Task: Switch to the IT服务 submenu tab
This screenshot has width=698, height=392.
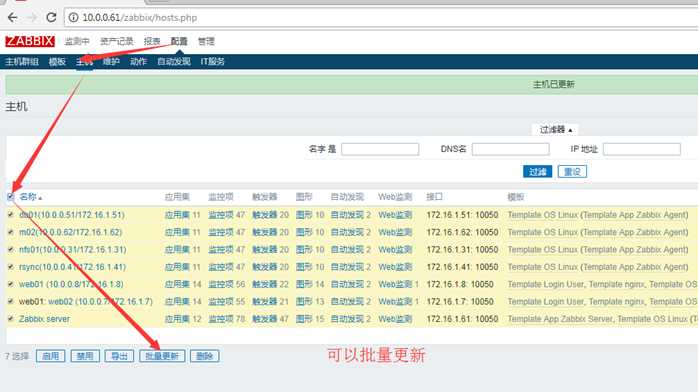Action: (x=212, y=61)
